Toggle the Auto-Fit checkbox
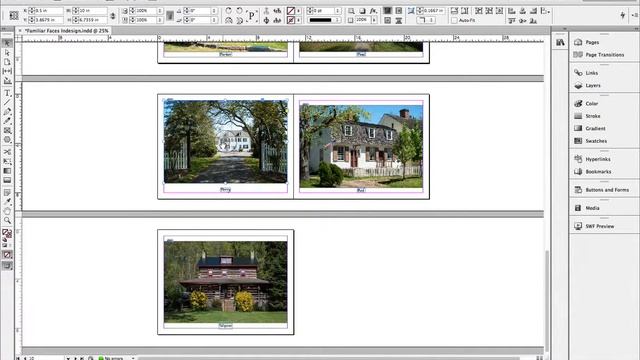640x360 pixels. point(454,20)
